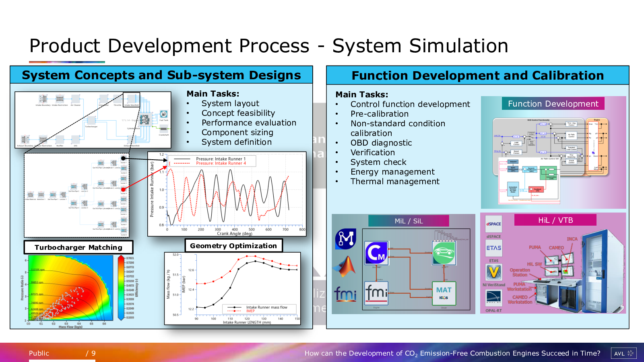
Task: Click the NI VeriStand V icon
Action: pyautogui.click(x=493, y=273)
